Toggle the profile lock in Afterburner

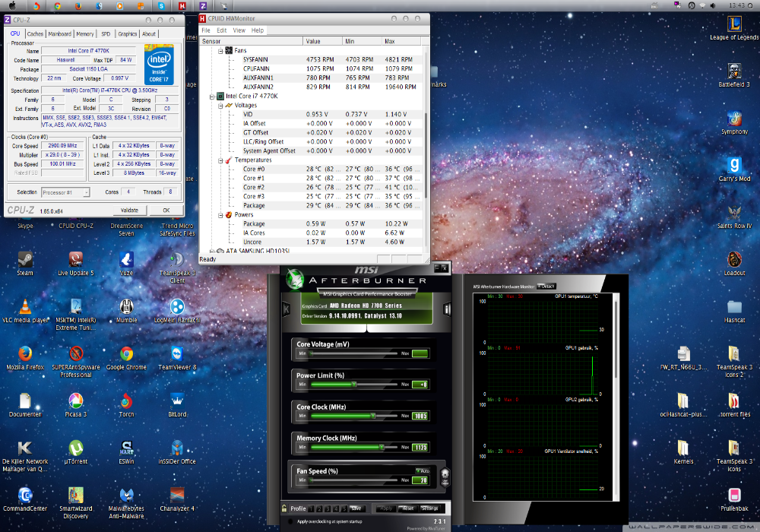point(284,508)
